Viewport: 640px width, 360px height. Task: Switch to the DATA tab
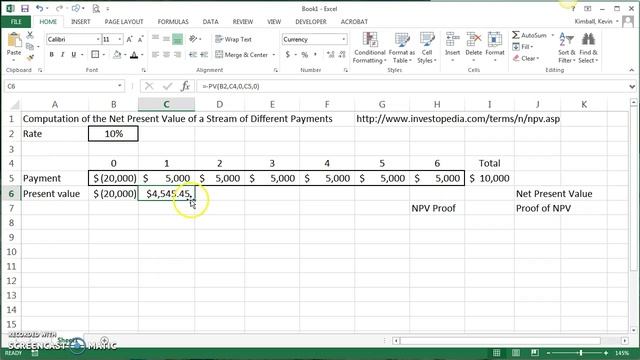tap(210, 22)
